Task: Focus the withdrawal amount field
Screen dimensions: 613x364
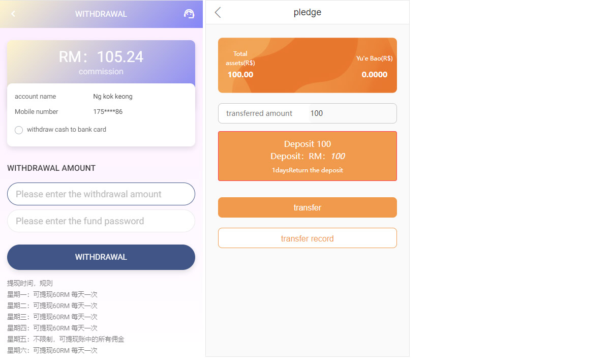Action: [x=101, y=194]
